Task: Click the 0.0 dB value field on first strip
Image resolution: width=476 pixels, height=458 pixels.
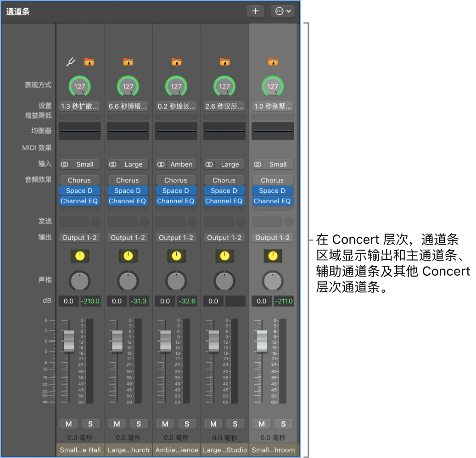Action: point(68,301)
